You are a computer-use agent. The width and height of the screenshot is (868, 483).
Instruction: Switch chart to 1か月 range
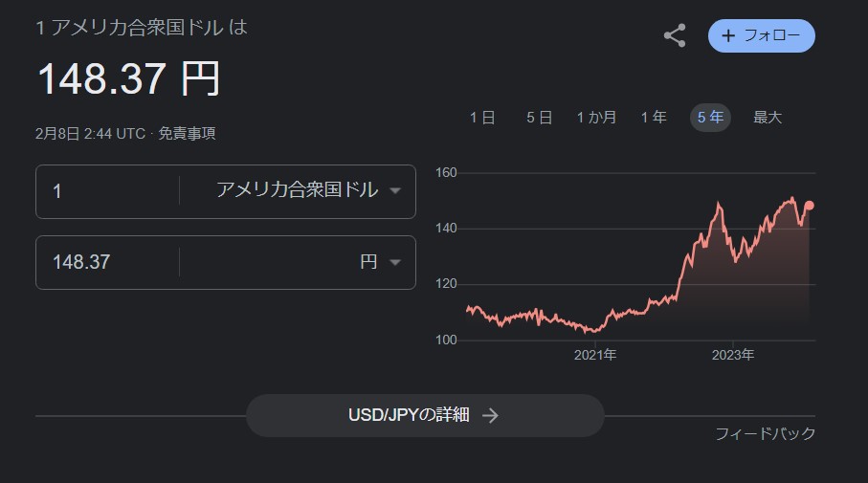coord(596,118)
